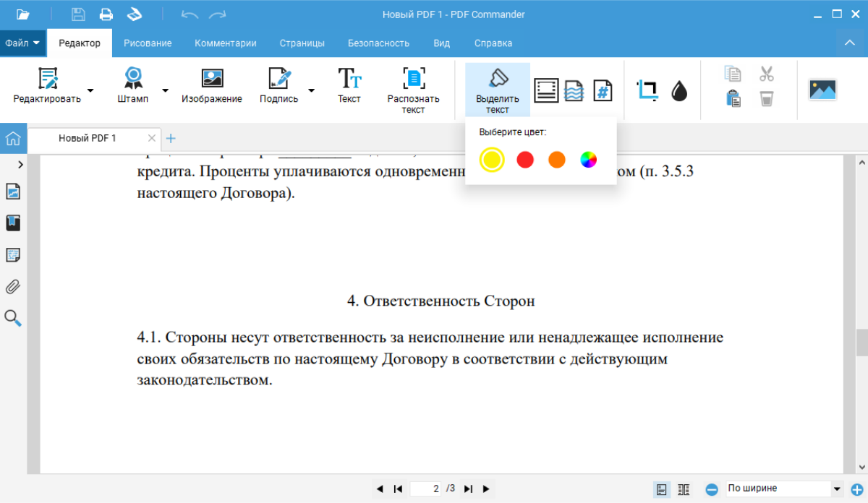
Task: Select the crop pages tool
Action: click(x=647, y=90)
